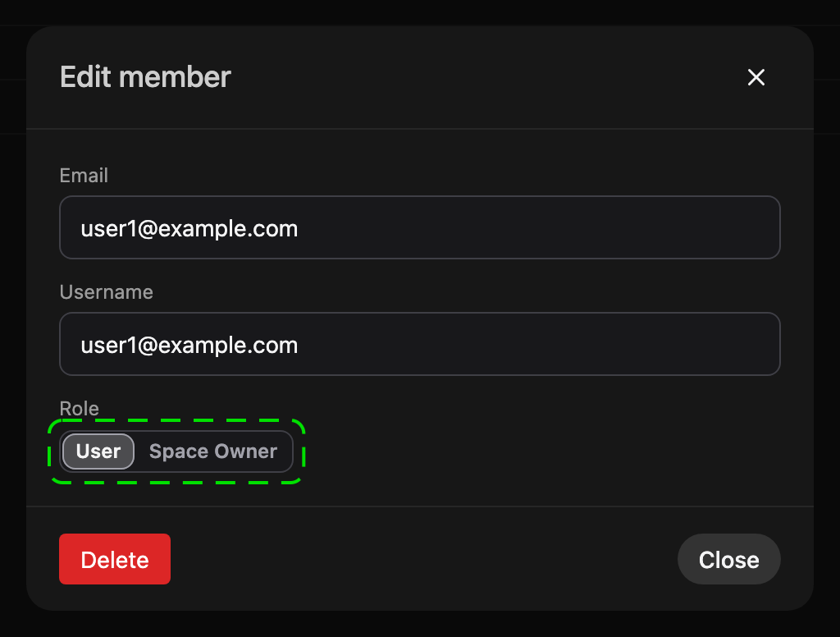840x637 pixels.
Task: Switch role to Space Owner
Action: 213,451
